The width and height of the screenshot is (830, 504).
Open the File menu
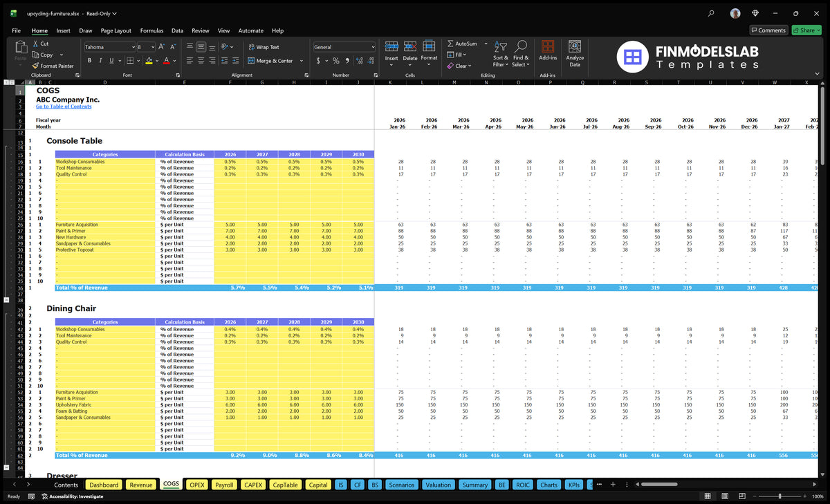click(x=16, y=30)
